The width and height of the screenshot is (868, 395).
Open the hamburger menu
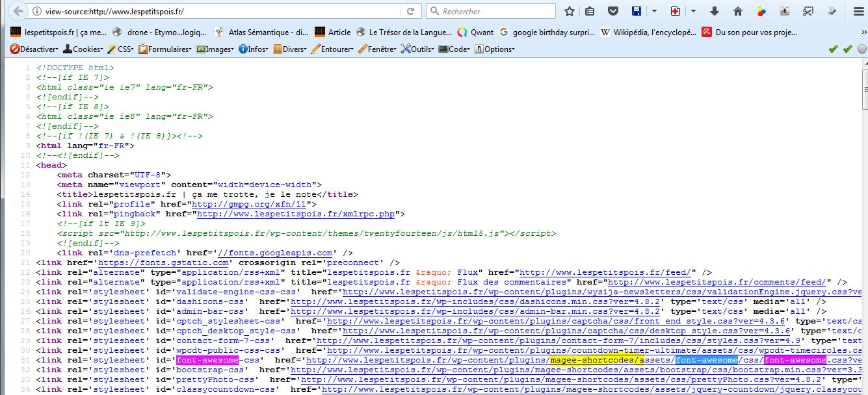856,11
